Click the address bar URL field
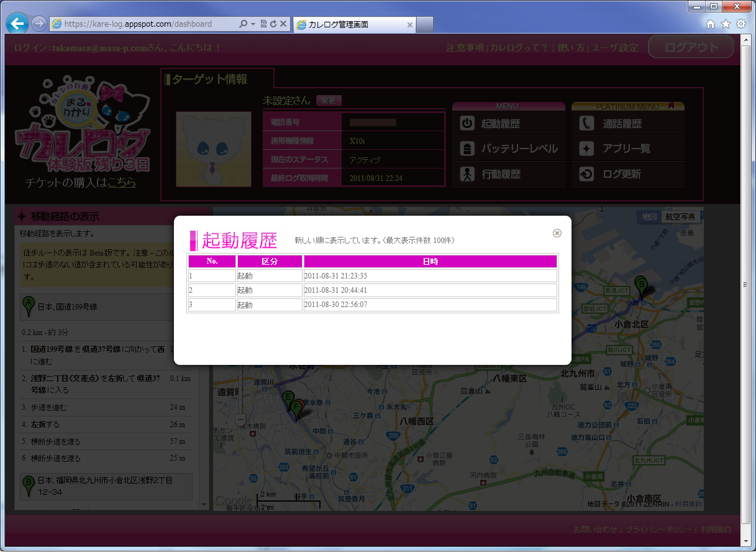Image resolution: width=756 pixels, height=552 pixels. click(x=143, y=24)
